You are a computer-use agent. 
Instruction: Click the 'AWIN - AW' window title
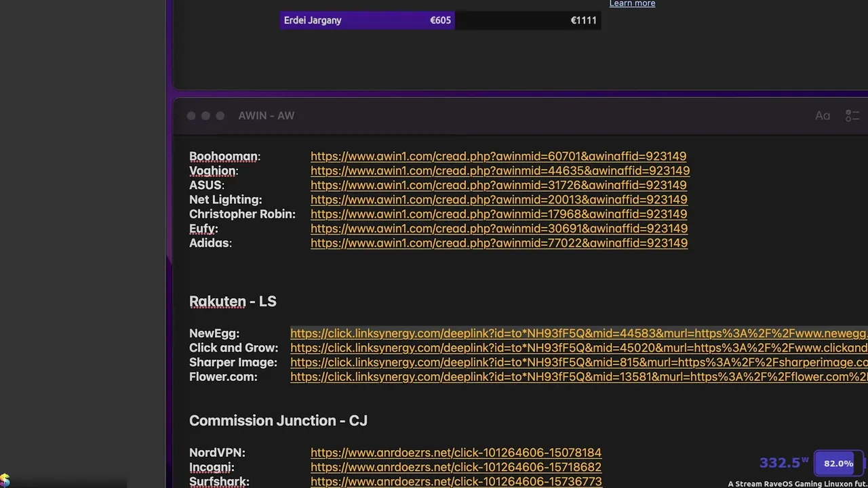pyautogui.click(x=267, y=116)
